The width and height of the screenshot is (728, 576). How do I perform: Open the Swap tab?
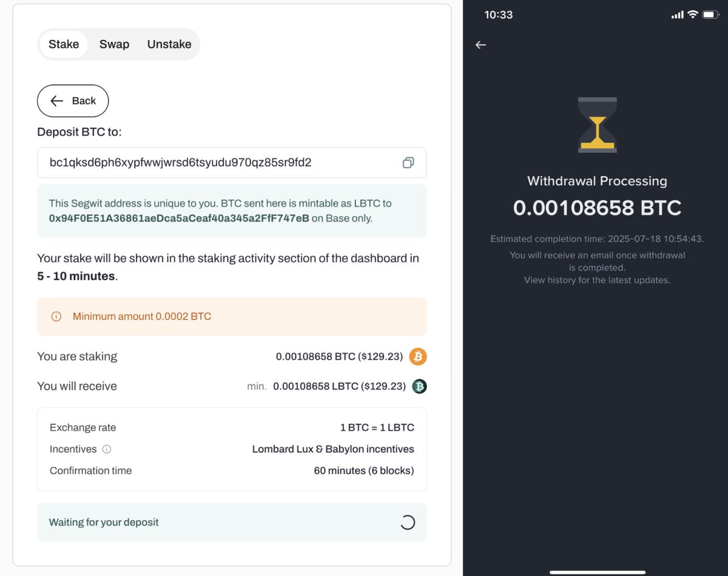[x=114, y=44]
